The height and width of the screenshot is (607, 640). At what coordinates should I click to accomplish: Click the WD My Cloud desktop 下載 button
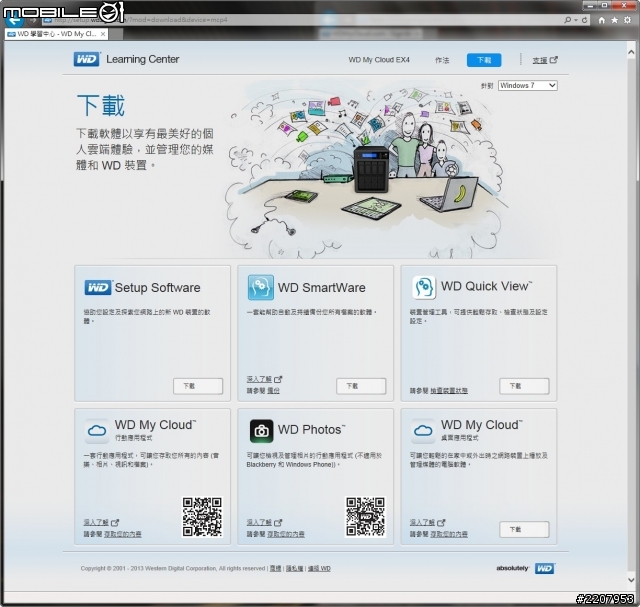(524, 529)
